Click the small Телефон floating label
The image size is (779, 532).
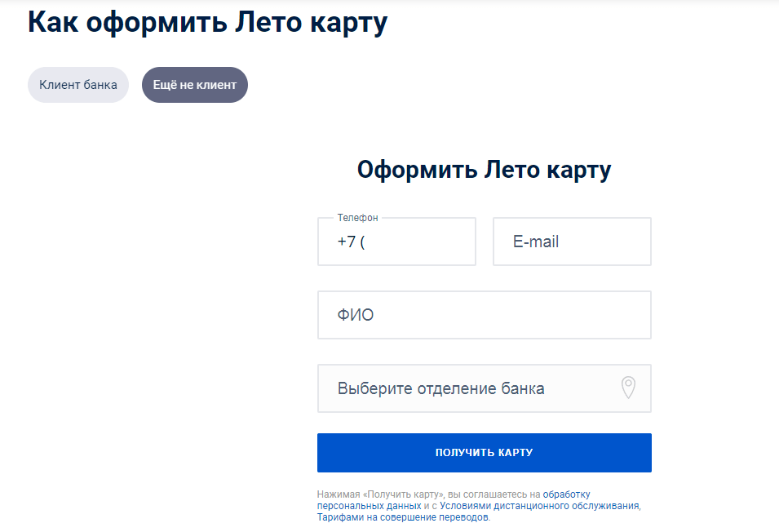(358, 218)
